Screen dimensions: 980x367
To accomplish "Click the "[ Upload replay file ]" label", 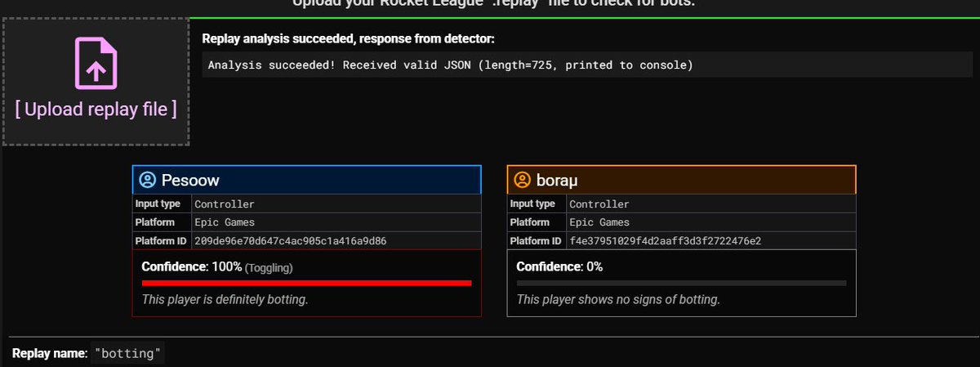I will (96, 109).
